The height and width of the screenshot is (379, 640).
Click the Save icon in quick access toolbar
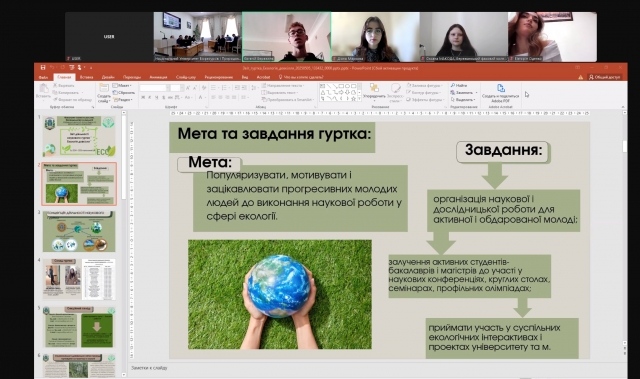coord(43,67)
